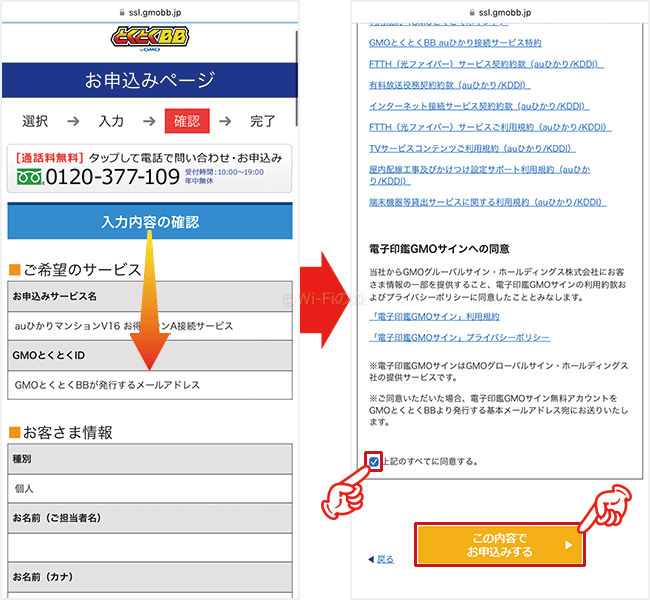Screen dimensions: 650x600
Task: Open FTTH サービスご利用規約 link
Action: (490, 127)
